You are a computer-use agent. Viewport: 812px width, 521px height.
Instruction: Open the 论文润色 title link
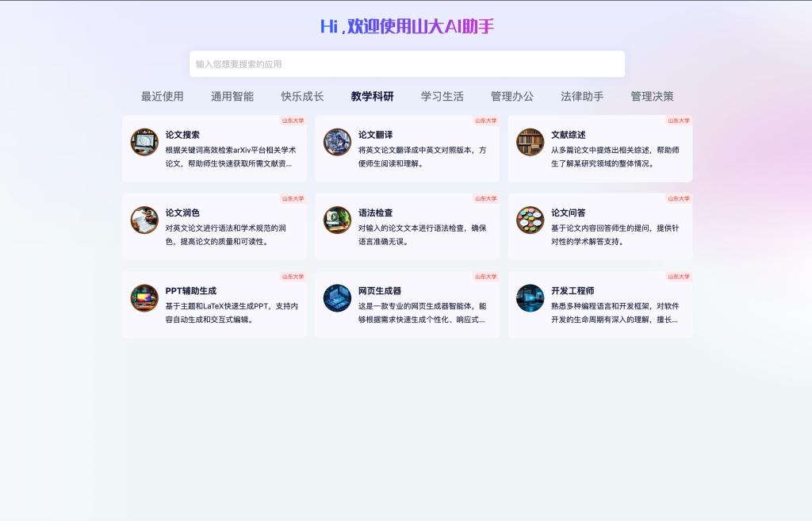click(182, 213)
